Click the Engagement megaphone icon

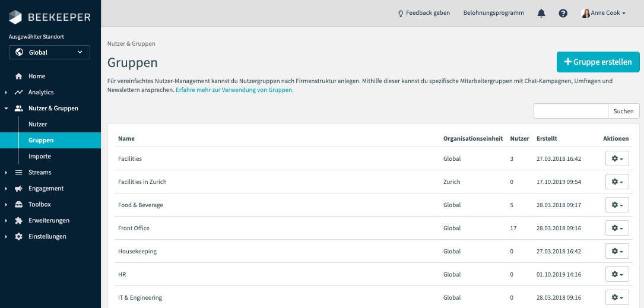18,189
